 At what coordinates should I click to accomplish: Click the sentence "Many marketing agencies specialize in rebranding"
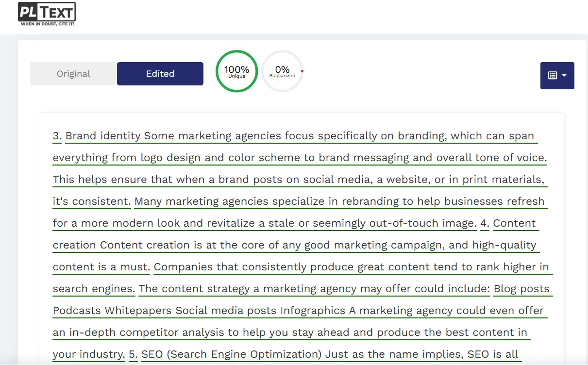coord(339,201)
